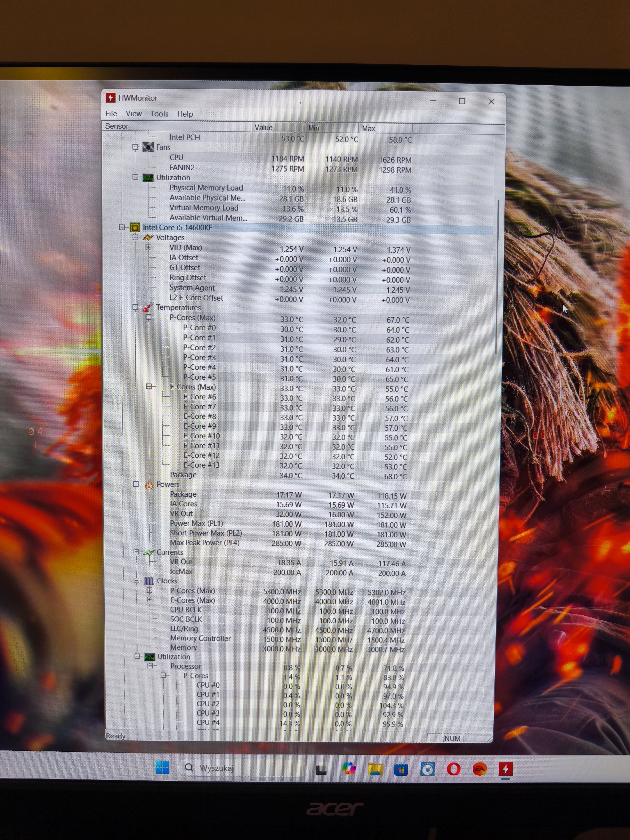Click the Powers flame icon
This screenshot has height=840, width=630.
point(149,484)
